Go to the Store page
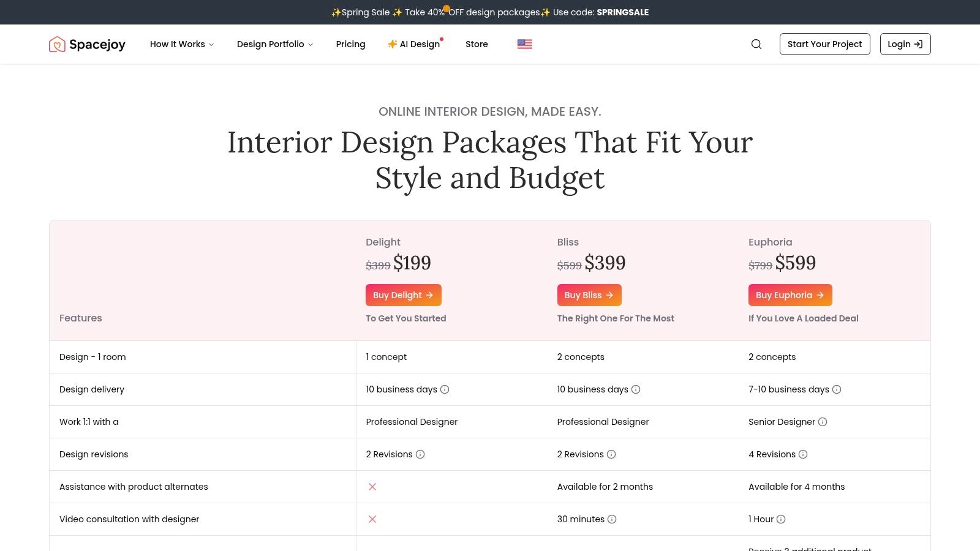980x551 pixels. click(477, 44)
